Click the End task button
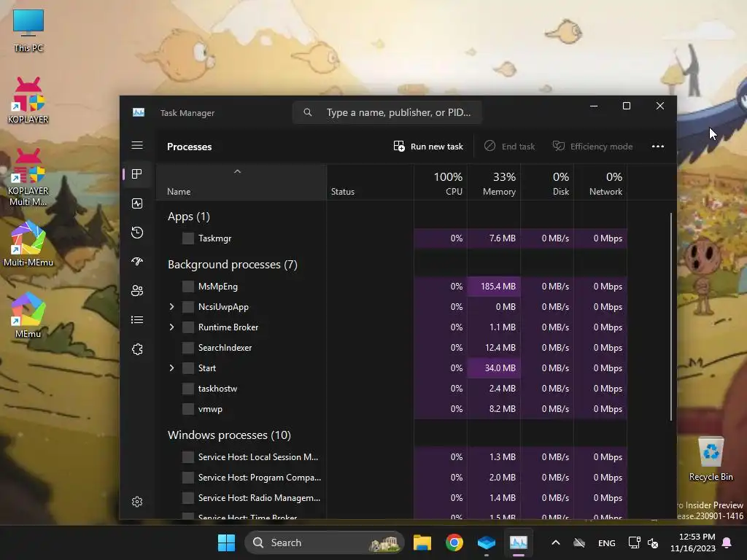747x560 pixels. click(510, 146)
